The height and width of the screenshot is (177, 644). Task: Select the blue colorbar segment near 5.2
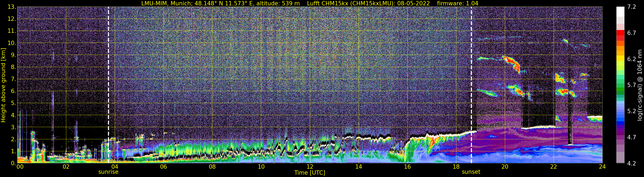620,111
